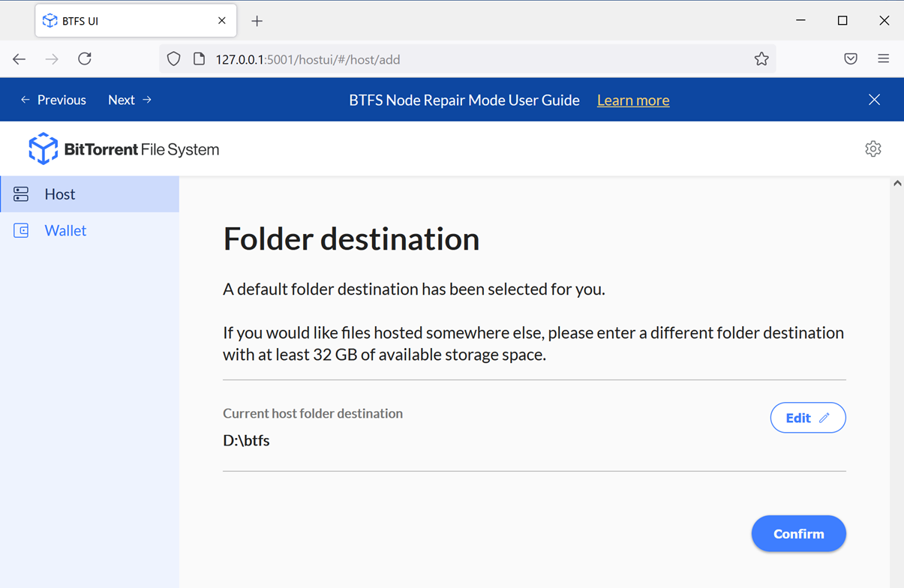
Task: Select Host in the sidebar
Action: [x=90, y=194]
